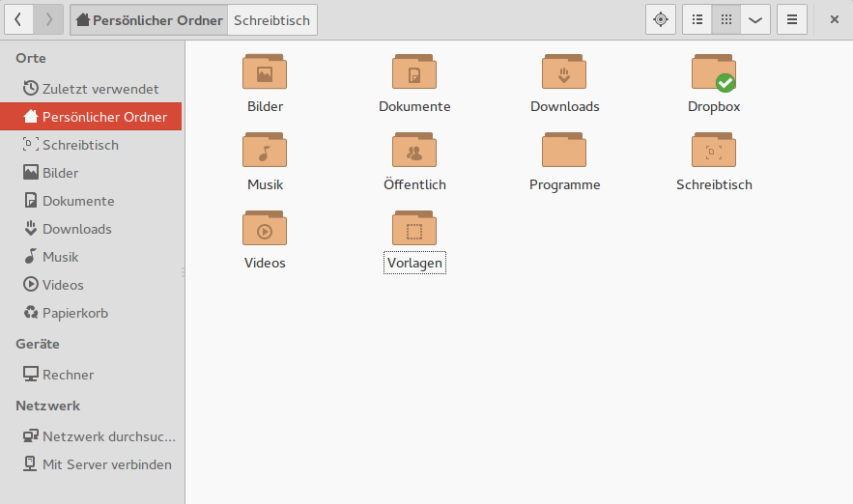The image size is (853, 504).
Task: Open the Dokumente folder in main view
Action: [414, 72]
